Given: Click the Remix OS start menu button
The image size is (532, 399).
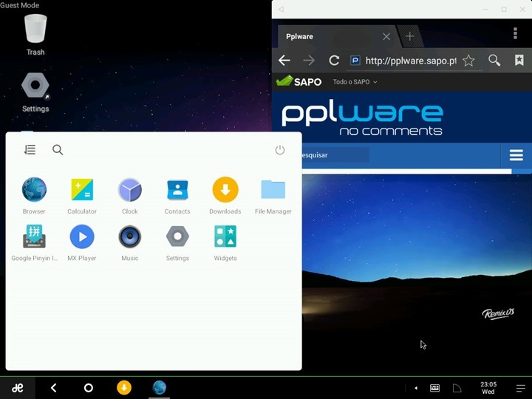Looking at the screenshot, I should 17,388.
